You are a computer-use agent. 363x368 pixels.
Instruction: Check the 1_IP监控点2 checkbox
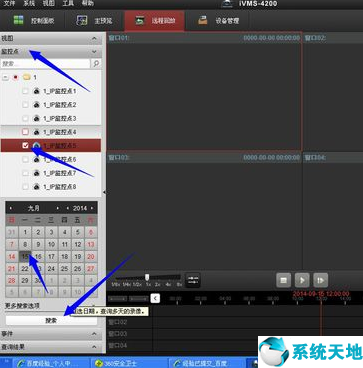[x=25, y=105]
